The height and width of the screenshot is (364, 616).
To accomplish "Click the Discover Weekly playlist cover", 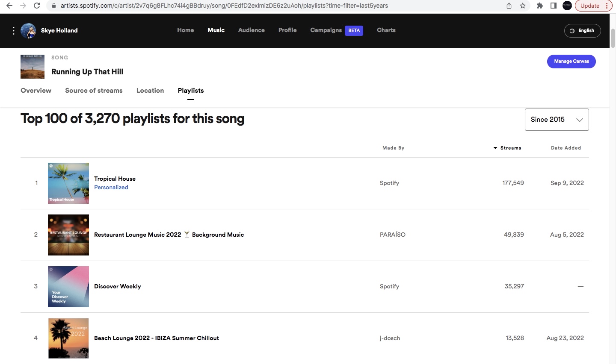I will click(68, 287).
